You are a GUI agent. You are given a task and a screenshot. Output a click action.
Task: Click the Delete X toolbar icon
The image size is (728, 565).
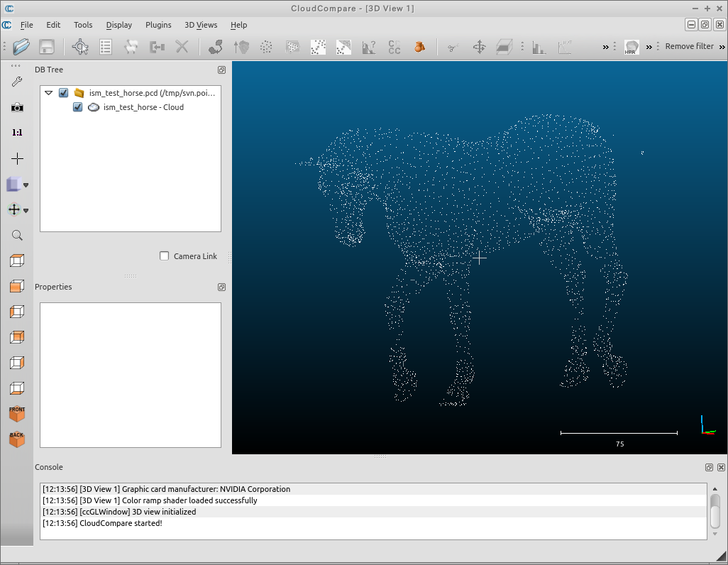[182, 46]
